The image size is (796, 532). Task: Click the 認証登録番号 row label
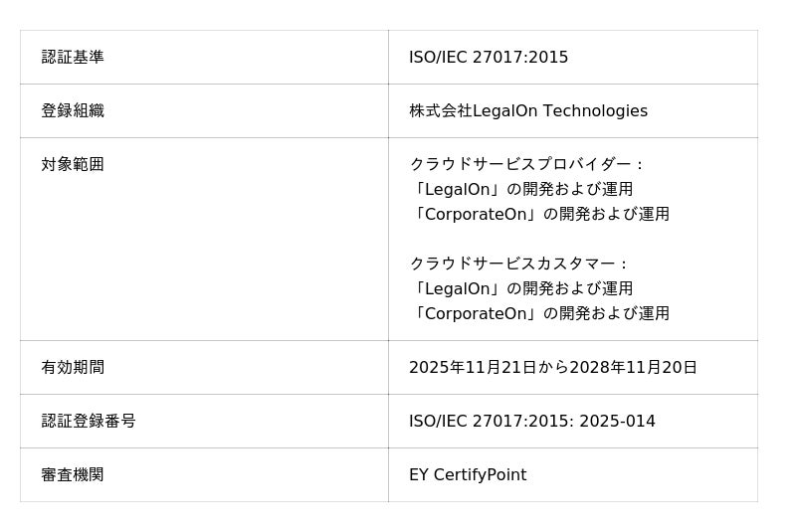[89, 422]
